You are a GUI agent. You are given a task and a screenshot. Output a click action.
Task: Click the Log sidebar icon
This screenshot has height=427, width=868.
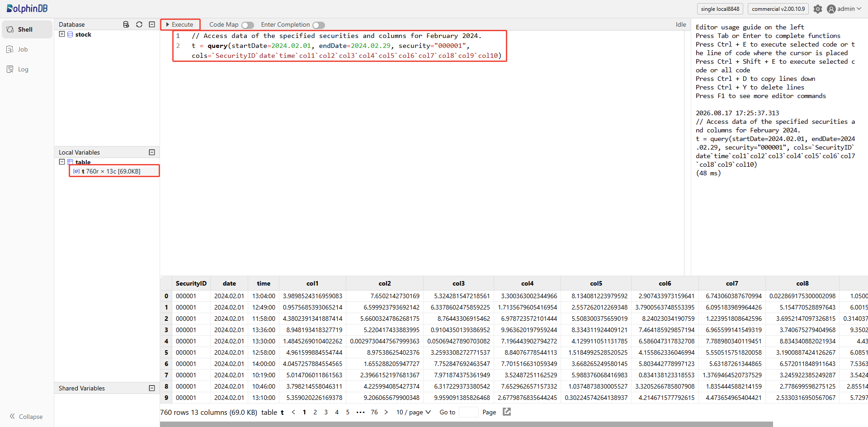click(x=10, y=69)
